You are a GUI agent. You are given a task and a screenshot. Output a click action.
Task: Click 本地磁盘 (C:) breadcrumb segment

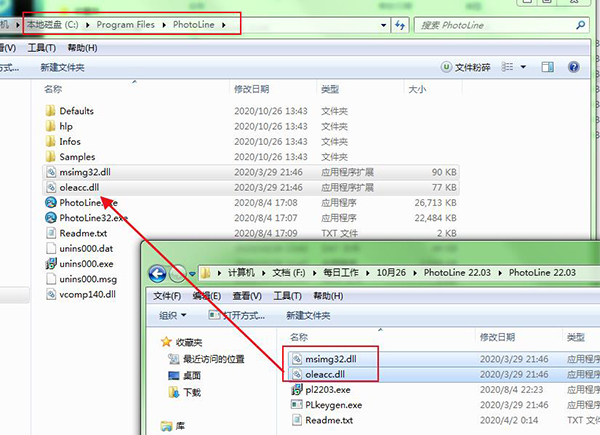pos(53,25)
